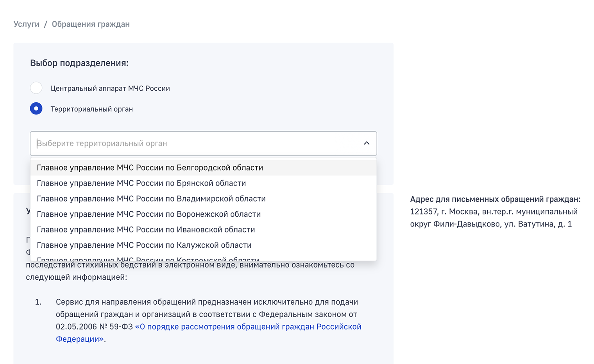Click the Адрес для письменных обращений граждан label
Image resolution: width=594 pixels, height=364 pixels.
click(x=495, y=199)
